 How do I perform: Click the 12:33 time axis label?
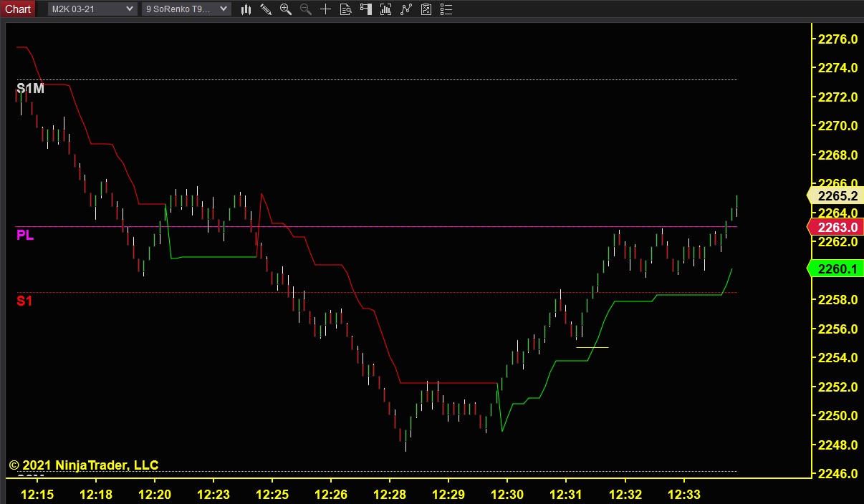(683, 494)
